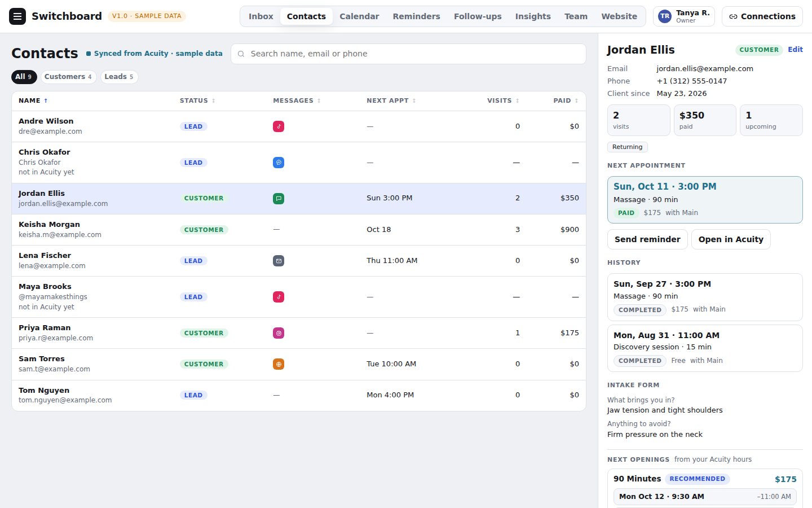
Task: Open Priya Raman's Instagram message icon
Action: pos(279,333)
